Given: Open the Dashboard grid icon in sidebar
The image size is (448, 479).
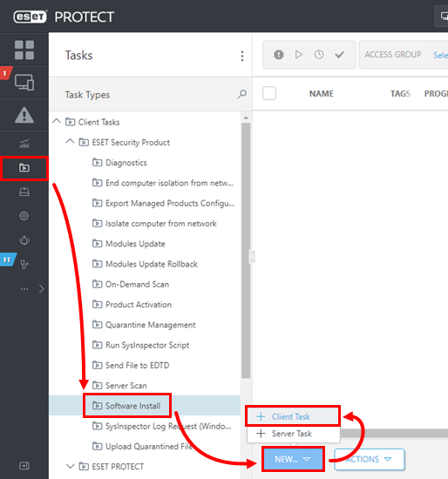Looking at the screenshot, I should [24, 50].
